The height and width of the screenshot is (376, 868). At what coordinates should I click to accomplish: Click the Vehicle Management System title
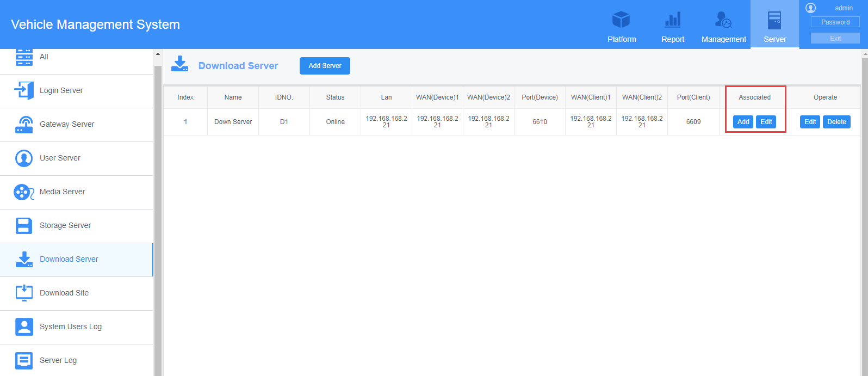point(95,24)
